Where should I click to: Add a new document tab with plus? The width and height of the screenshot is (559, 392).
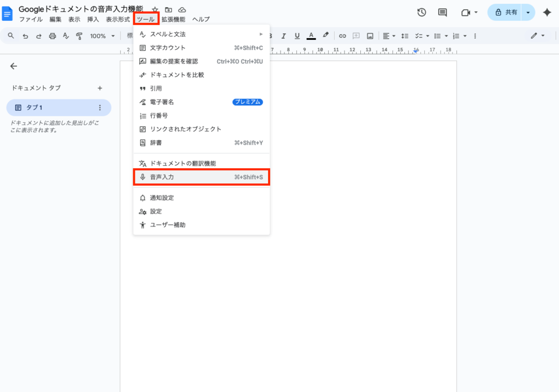[x=99, y=88]
